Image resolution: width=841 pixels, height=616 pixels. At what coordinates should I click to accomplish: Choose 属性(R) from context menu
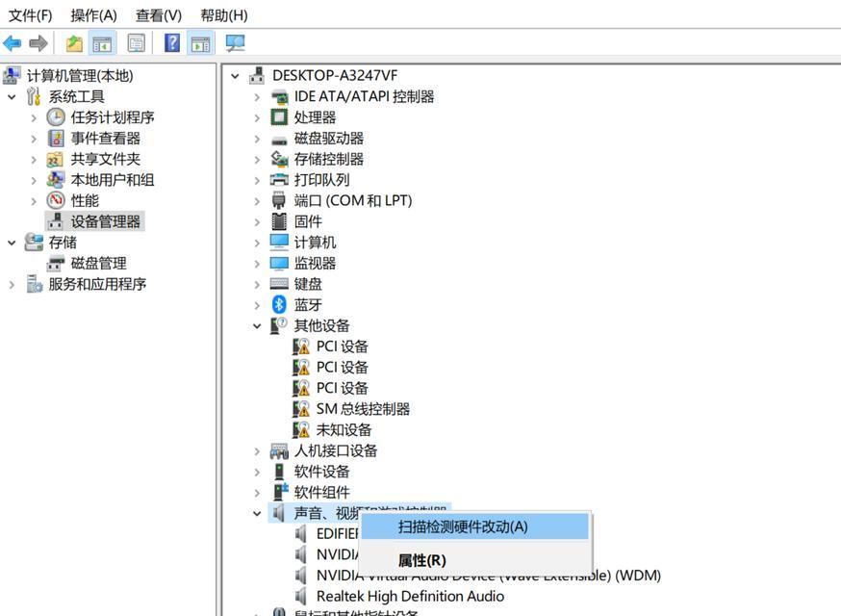click(474, 560)
